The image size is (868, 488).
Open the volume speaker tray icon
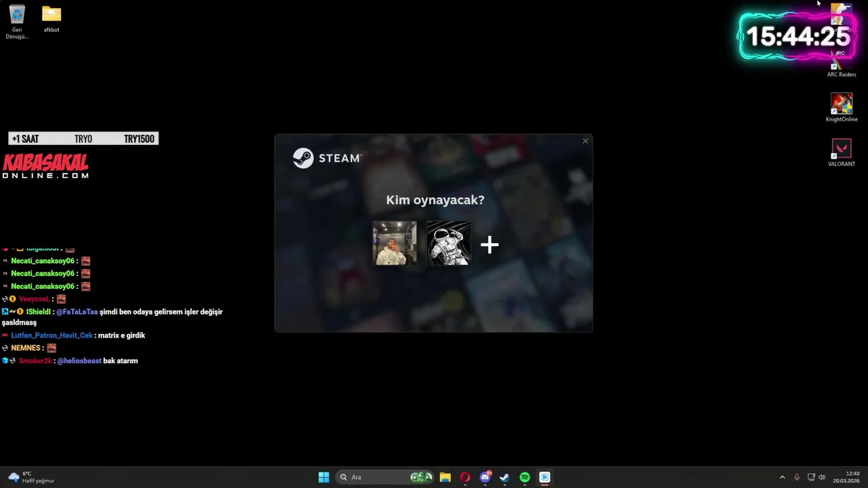822,477
